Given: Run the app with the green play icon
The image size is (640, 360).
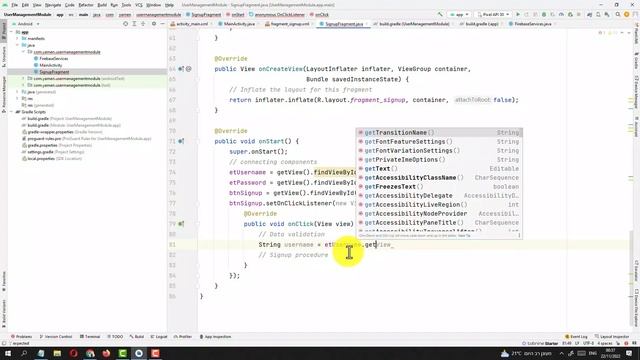Looking at the screenshot, I should pyautogui.click(x=518, y=14).
